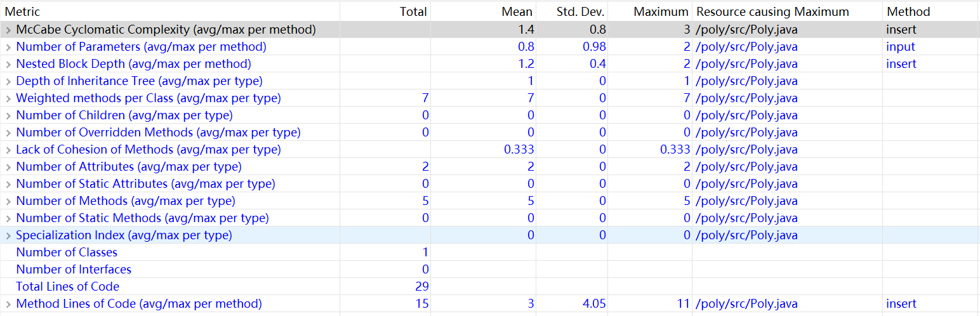This screenshot has height=316, width=980.
Task: Click maximum value 3 in McCabe row
Action: coord(686,30)
